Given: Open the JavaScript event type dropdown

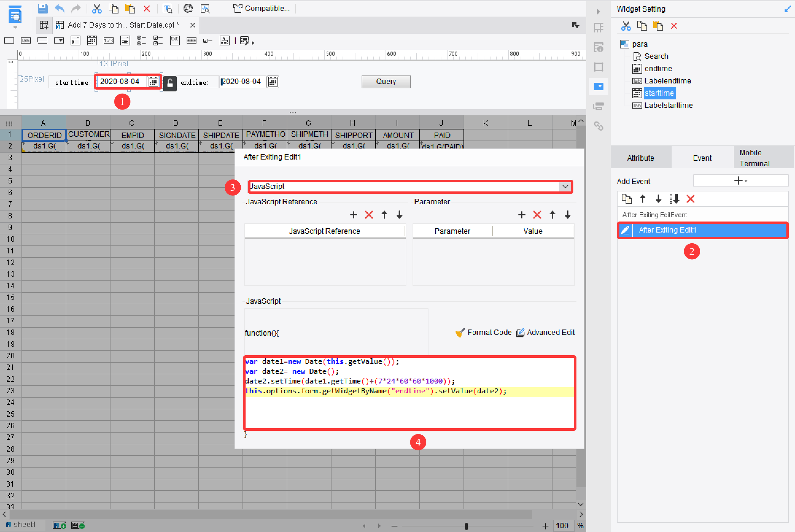Looking at the screenshot, I should (x=564, y=186).
